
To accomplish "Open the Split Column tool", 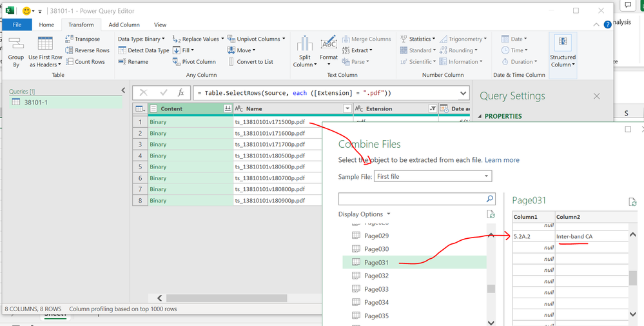I will [305, 52].
